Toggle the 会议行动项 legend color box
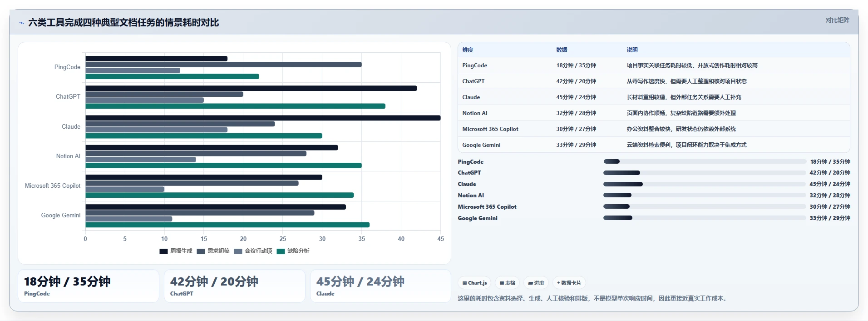The height and width of the screenshot is (321, 868). coord(238,251)
